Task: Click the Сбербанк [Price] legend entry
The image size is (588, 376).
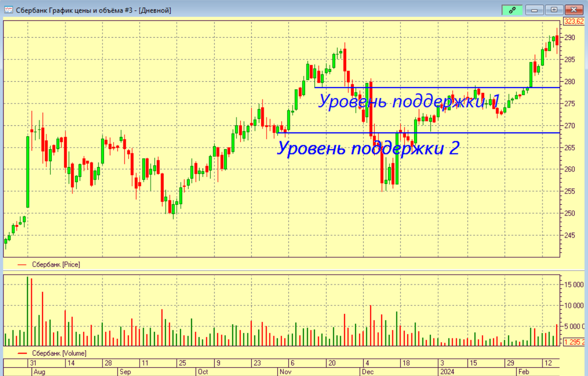Action: pyautogui.click(x=49, y=264)
